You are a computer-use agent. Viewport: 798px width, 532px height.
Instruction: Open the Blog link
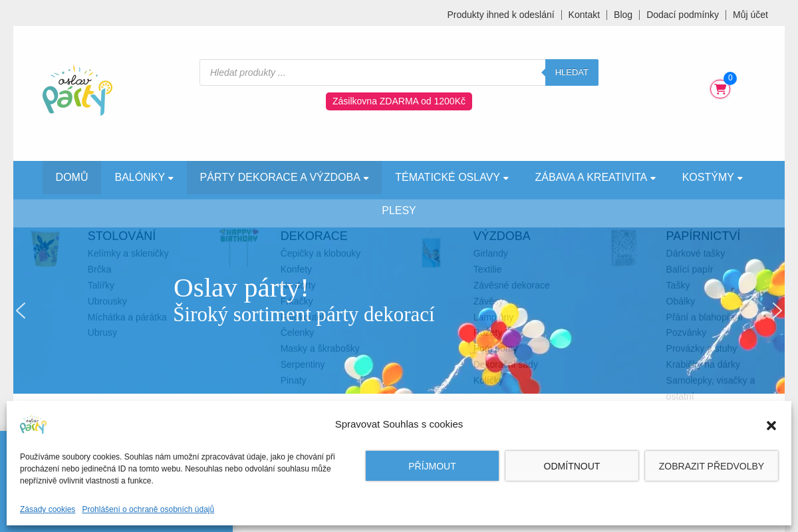[x=623, y=15]
